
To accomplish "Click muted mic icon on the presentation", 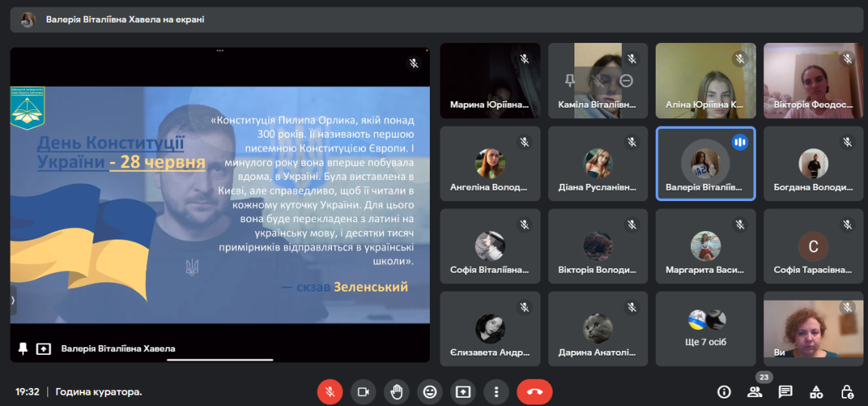I will coord(413,63).
